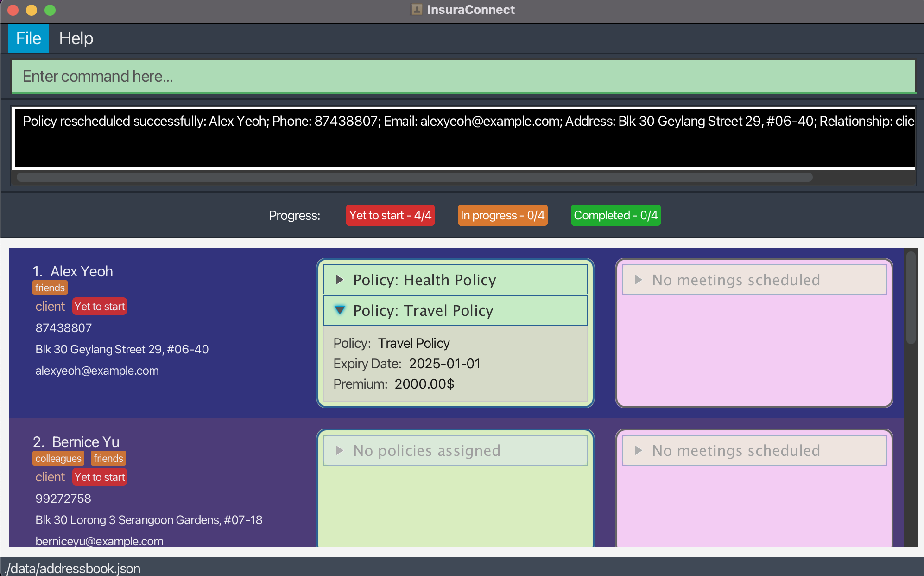Click email alexyeoh@example.com

point(97,371)
